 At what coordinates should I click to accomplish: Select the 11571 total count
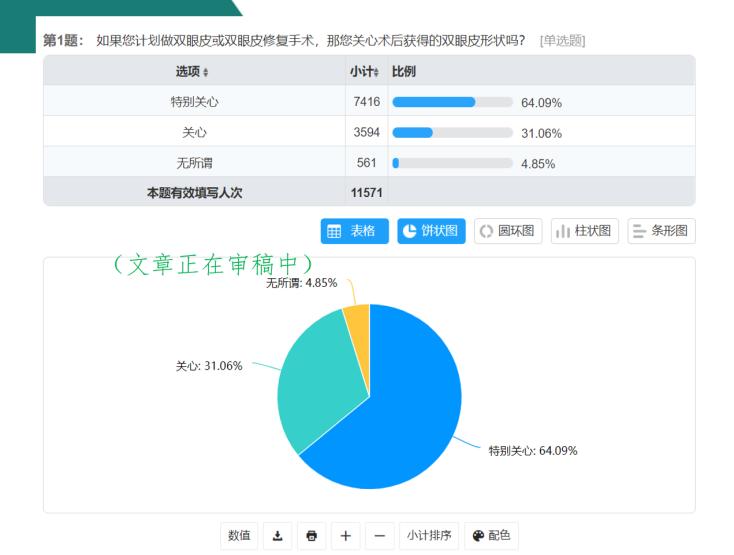pos(367,193)
